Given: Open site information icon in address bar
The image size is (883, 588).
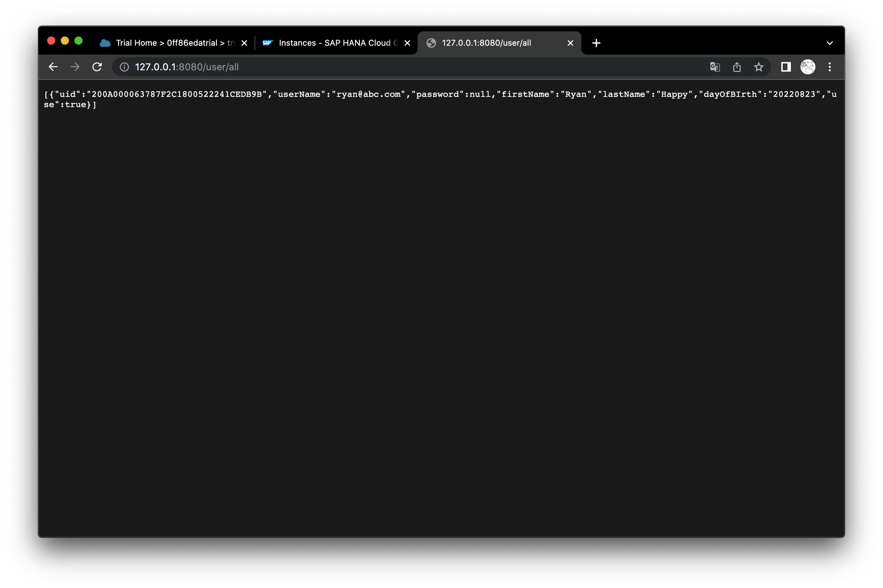Looking at the screenshot, I should (x=124, y=67).
